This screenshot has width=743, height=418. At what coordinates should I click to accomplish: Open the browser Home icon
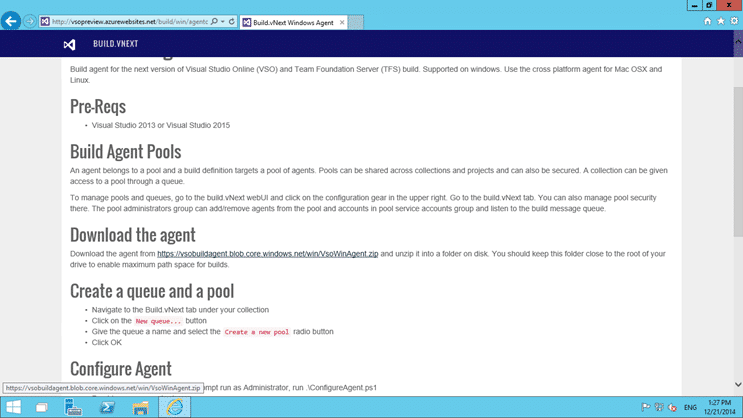pyautogui.click(x=707, y=21)
